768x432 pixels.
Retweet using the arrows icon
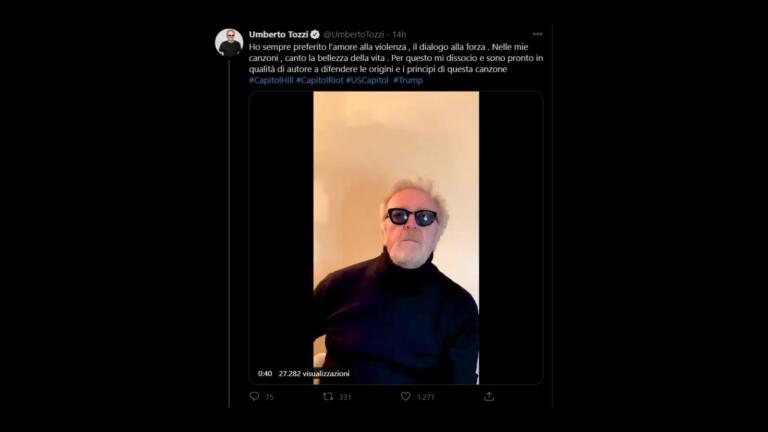(x=328, y=396)
